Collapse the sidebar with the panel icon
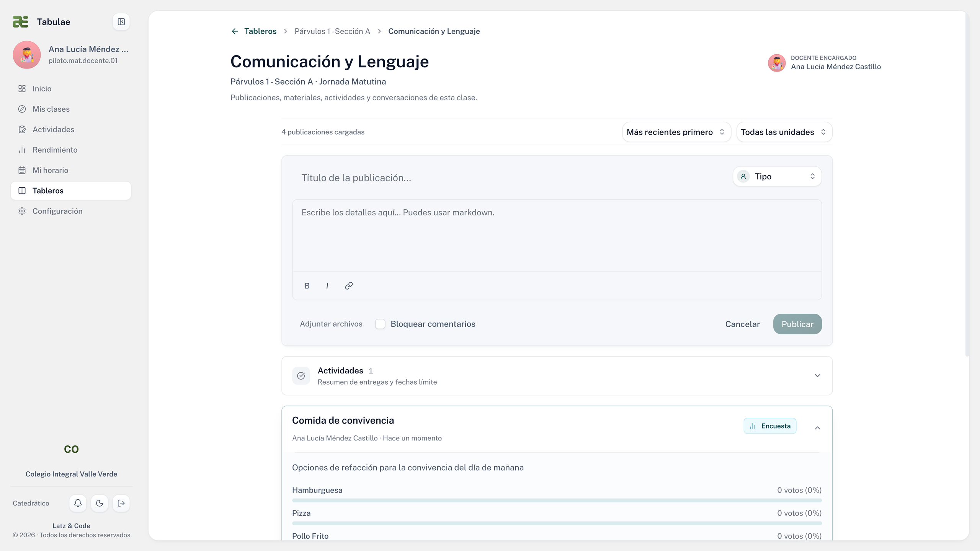The image size is (980, 551). tap(121, 22)
